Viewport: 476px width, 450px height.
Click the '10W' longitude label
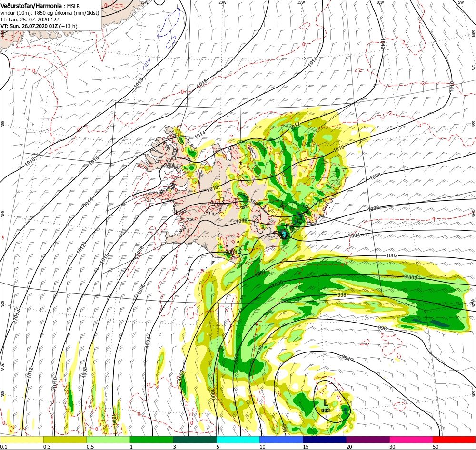pyautogui.click(x=380, y=2)
